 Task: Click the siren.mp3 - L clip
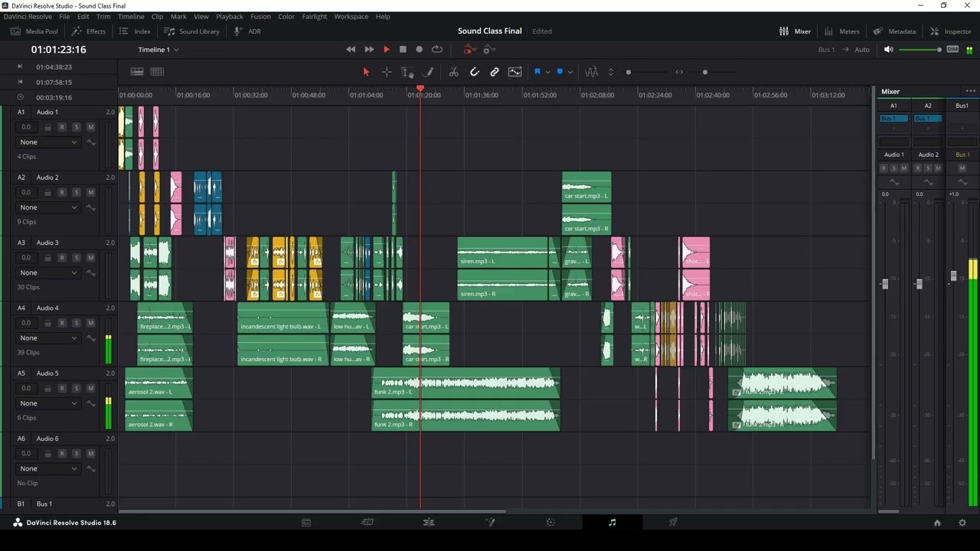[x=503, y=252]
